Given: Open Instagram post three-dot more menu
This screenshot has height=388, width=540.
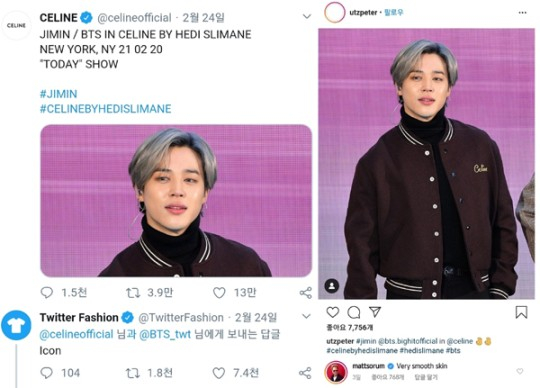Looking at the screenshot, I should (x=522, y=13).
